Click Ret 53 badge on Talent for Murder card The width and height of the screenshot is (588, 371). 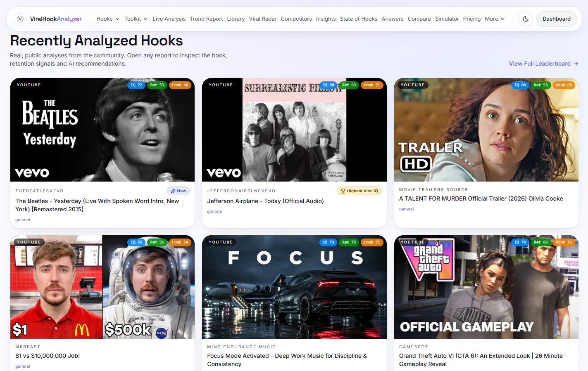click(x=541, y=85)
